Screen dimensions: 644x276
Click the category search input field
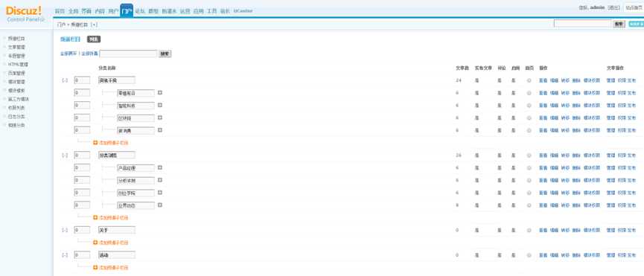pos(128,54)
